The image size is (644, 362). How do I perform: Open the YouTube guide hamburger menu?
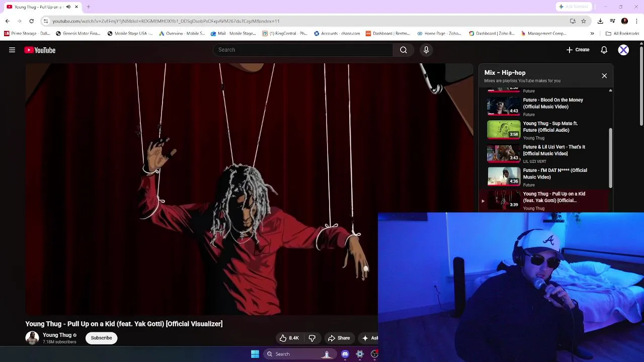(12, 50)
